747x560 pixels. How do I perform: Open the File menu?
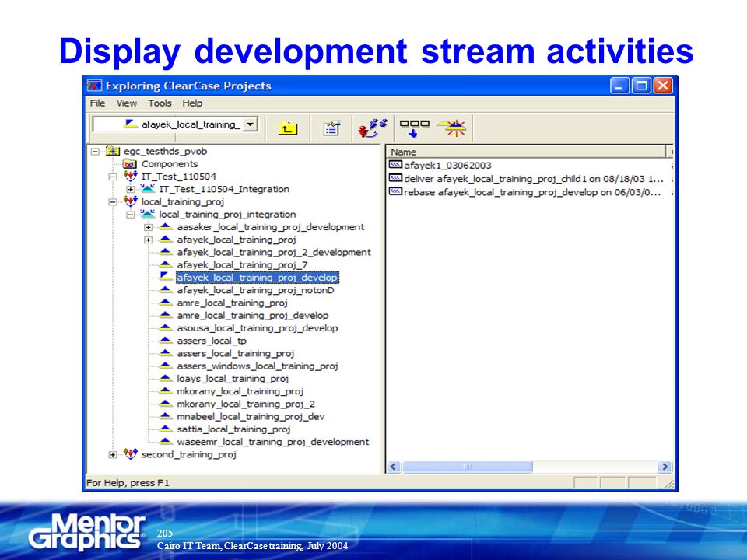(x=98, y=103)
